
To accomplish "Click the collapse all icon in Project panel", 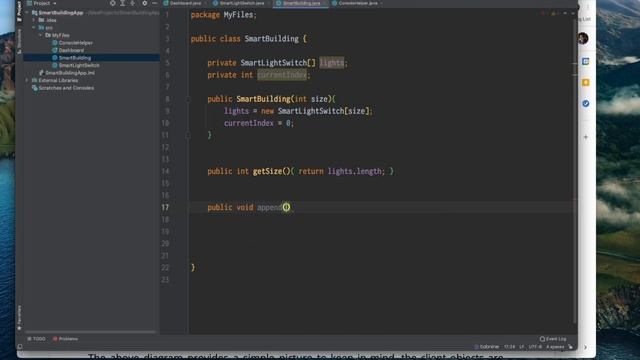I will (x=133, y=3).
